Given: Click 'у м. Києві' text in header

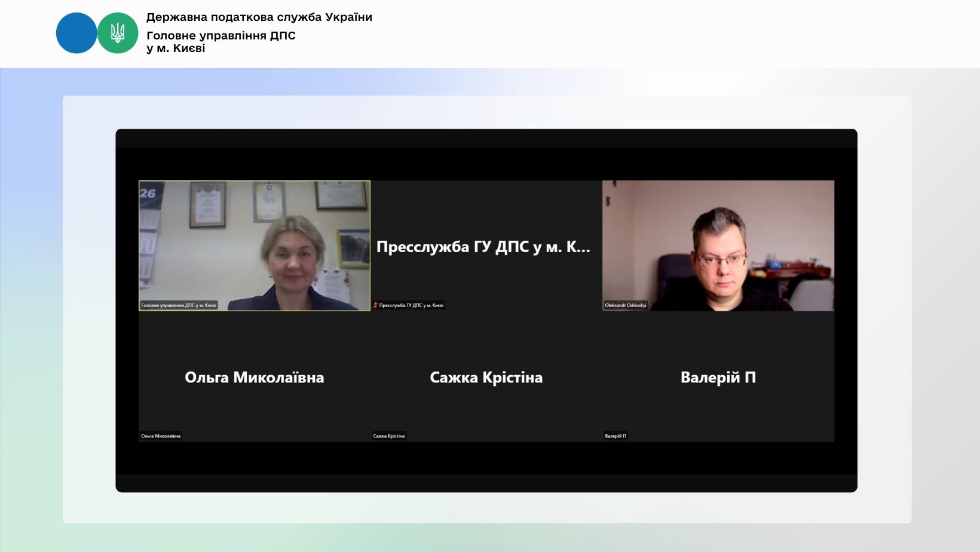Looking at the screenshot, I should pyautogui.click(x=176, y=48).
